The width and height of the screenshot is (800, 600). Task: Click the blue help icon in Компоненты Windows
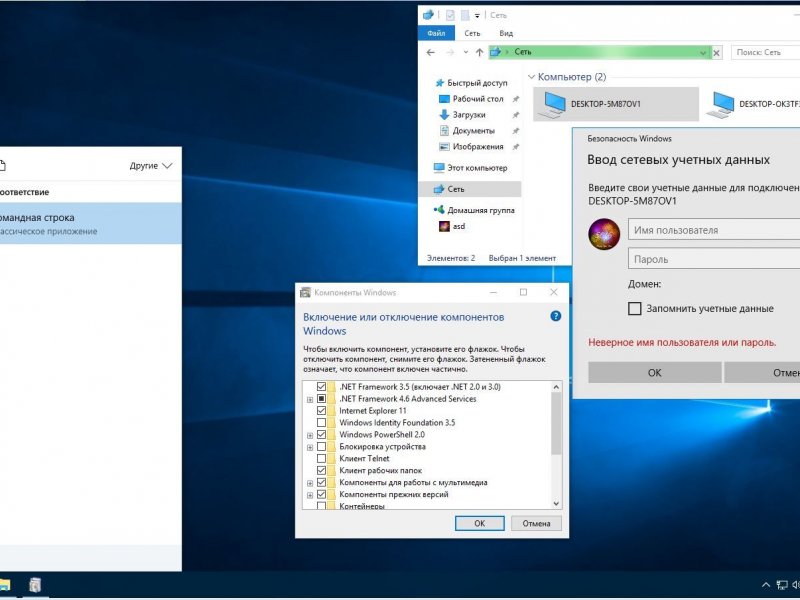tap(556, 316)
